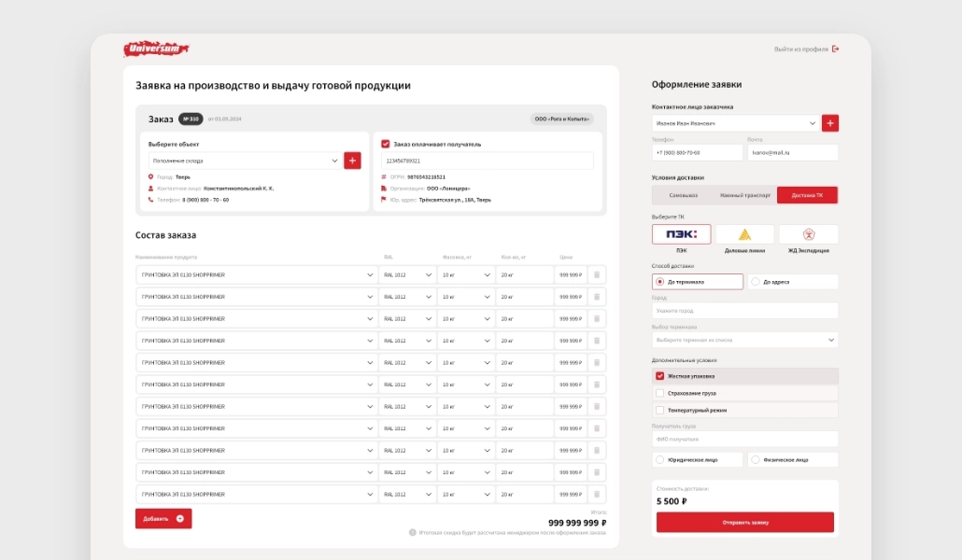Open RAL 1012 dropdown in first row
Screen dimensions: 962x560
(x=408, y=275)
